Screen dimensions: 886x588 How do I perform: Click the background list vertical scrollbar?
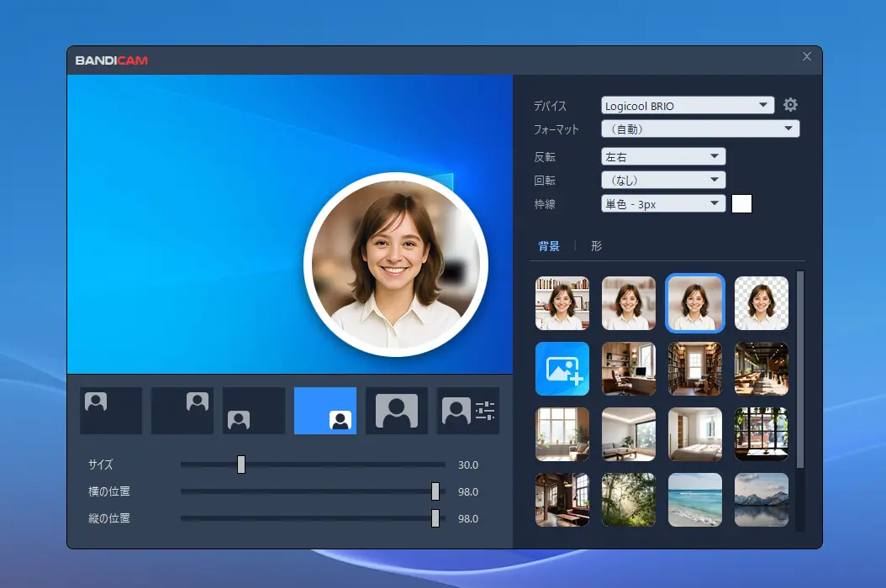800,370
